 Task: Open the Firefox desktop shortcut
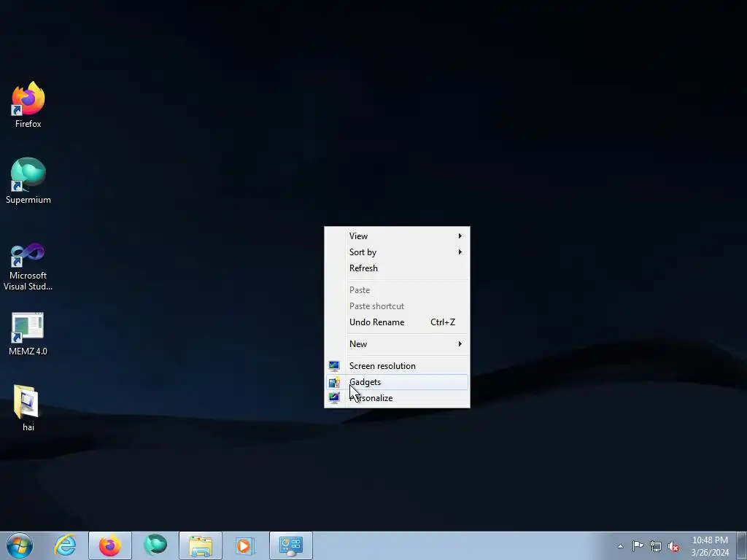pos(28,105)
